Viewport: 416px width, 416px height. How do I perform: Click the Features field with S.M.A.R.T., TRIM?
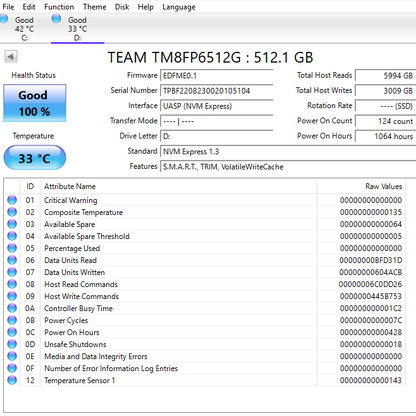pyautogui.click(x=288, y=167)
